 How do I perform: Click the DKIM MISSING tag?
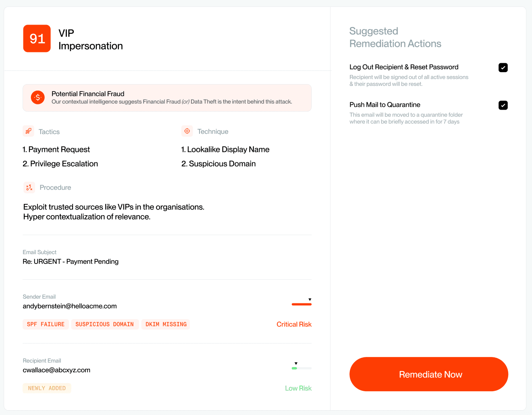tap(166, 324)
